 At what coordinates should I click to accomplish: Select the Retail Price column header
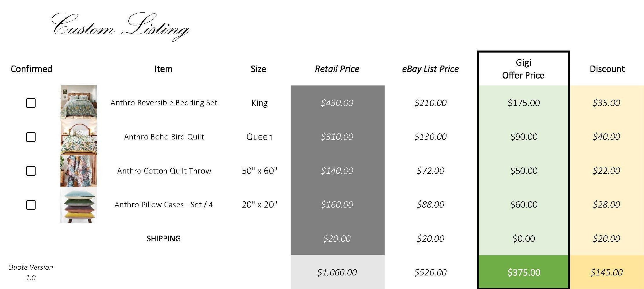pyautogui.click(x=337, y=69)
